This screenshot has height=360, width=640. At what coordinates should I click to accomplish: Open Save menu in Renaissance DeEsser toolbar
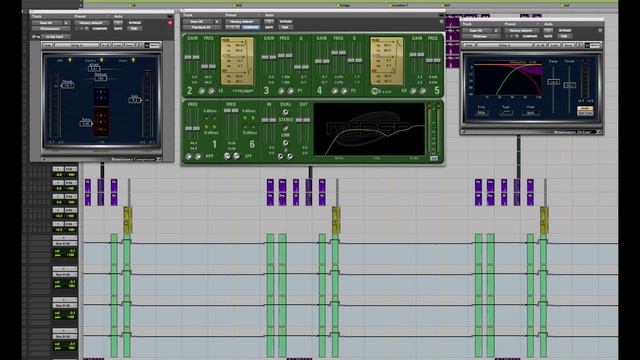coord(569,45)
